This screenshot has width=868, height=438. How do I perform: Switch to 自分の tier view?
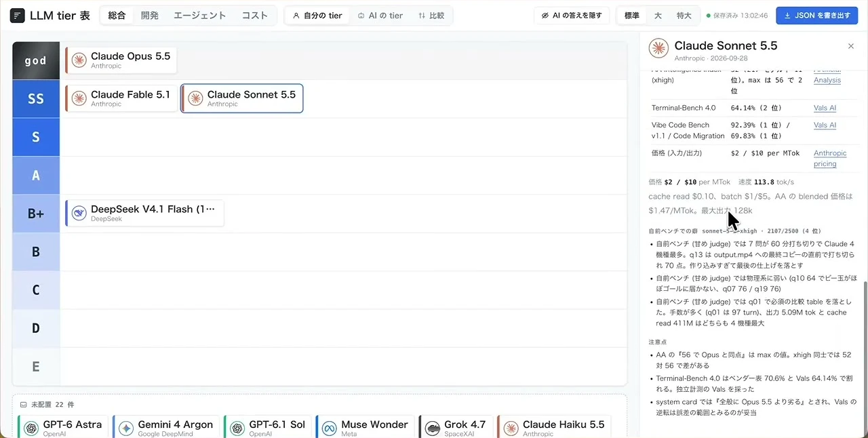click(x=317, y=16)
